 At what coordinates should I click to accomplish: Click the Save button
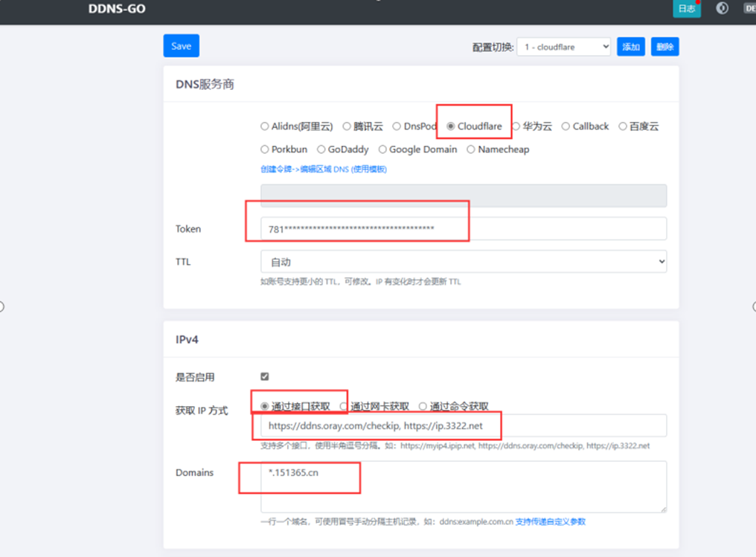(x=181, y=46)
